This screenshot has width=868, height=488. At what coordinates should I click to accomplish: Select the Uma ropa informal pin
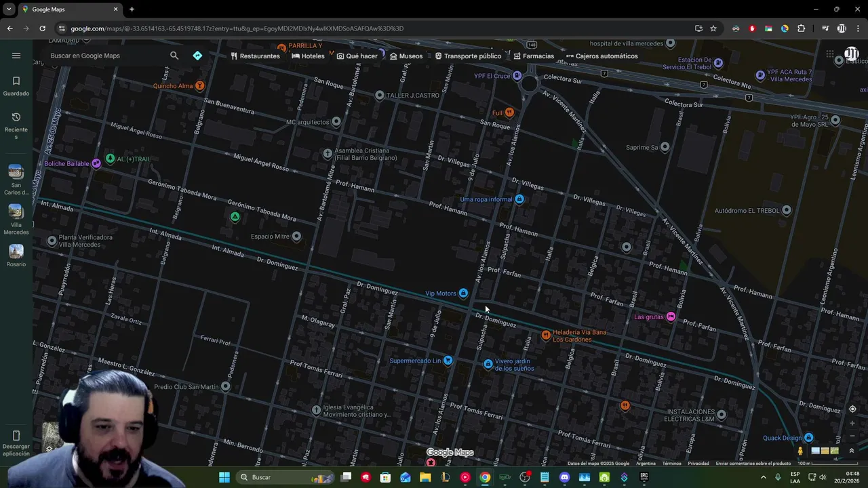click(519, 199)
